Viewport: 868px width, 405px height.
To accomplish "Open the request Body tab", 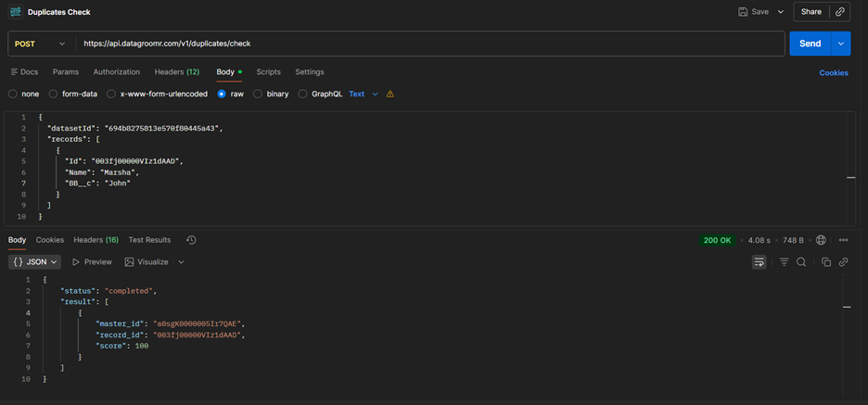I will click(229, 72).
